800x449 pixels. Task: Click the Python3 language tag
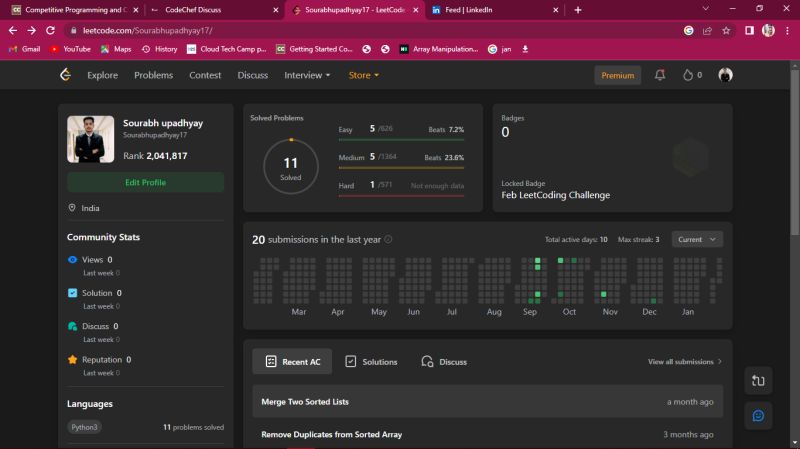click(84, 427)
